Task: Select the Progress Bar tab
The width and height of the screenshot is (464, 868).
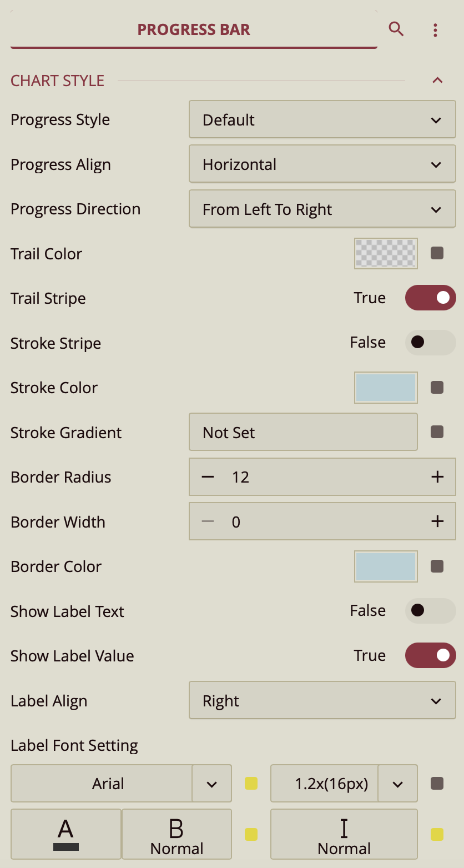Action: click(x=194, y=30)
